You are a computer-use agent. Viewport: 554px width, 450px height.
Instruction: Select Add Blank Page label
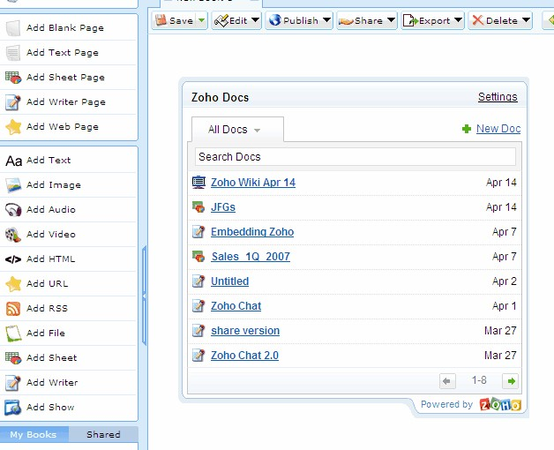[x=65, y=28]
